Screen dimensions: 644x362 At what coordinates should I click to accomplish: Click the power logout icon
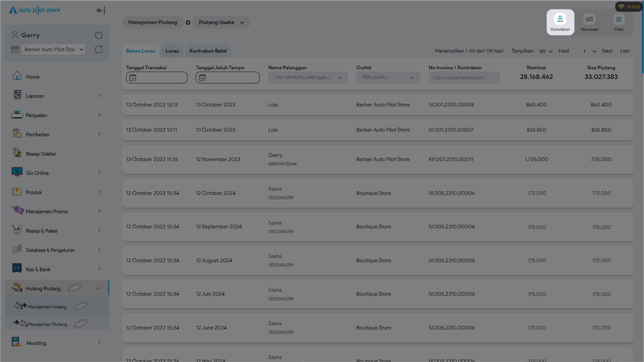(x=99, y=35)
